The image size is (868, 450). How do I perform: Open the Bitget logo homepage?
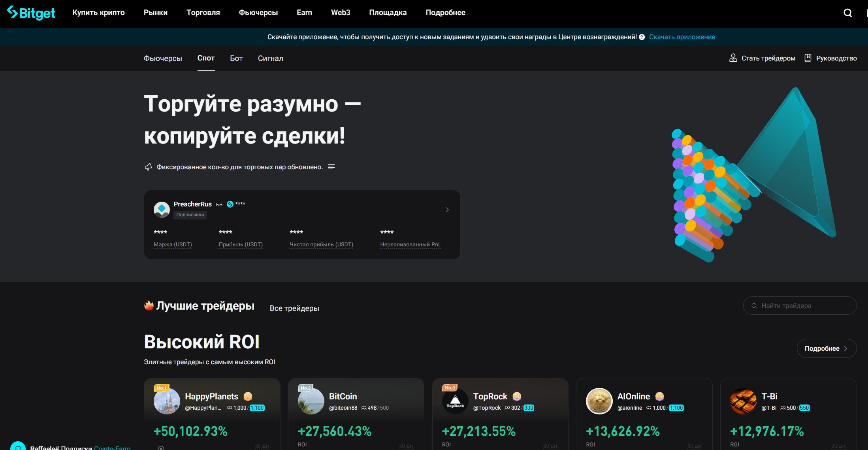(x=31, y=13)
